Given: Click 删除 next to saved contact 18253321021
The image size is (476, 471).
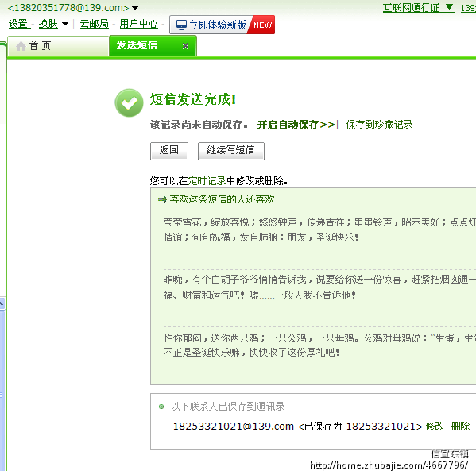Looking at the screenshot, I should click(x=460, y=426).
